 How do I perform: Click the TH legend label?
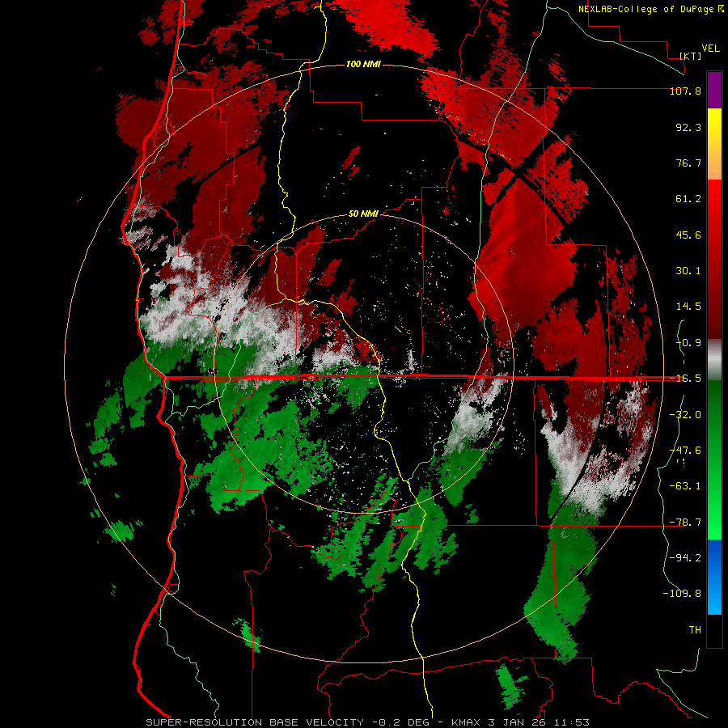695,630
